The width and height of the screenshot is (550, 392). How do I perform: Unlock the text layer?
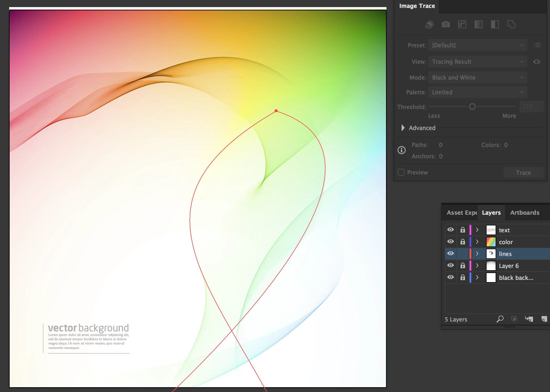(463, 230)
